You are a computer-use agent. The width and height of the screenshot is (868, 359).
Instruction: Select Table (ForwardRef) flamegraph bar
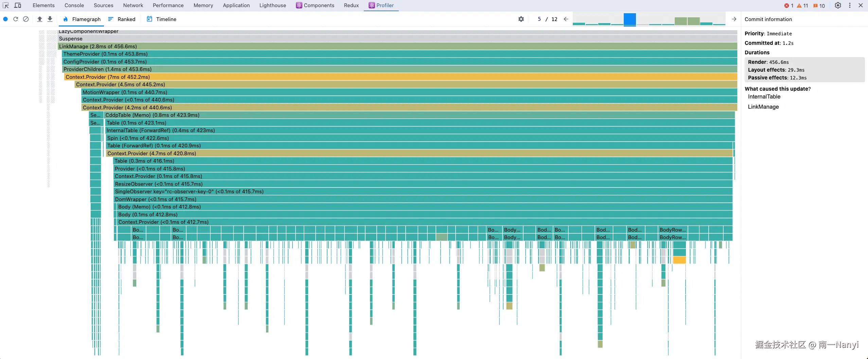pos(420,146)
